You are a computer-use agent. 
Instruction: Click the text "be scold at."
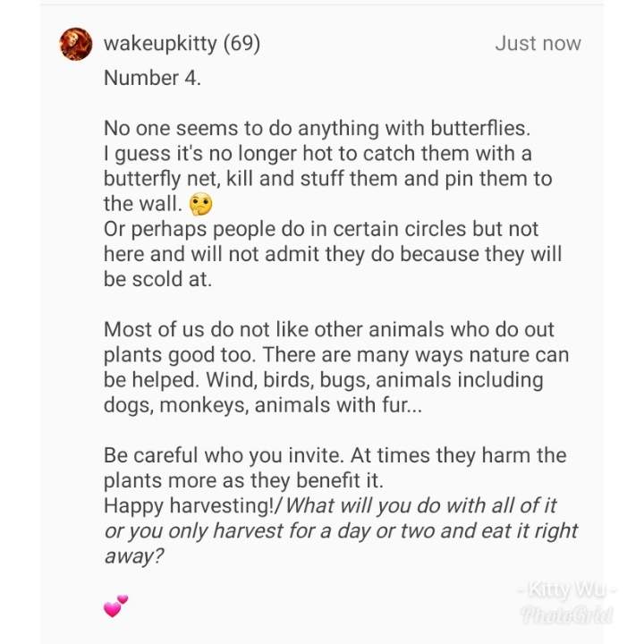tap(157, 280)
